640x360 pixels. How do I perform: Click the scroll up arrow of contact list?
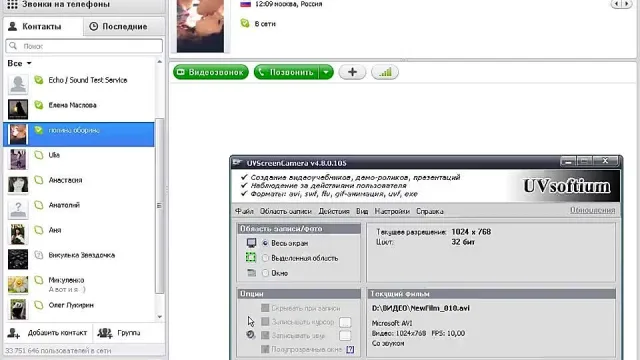160,62
